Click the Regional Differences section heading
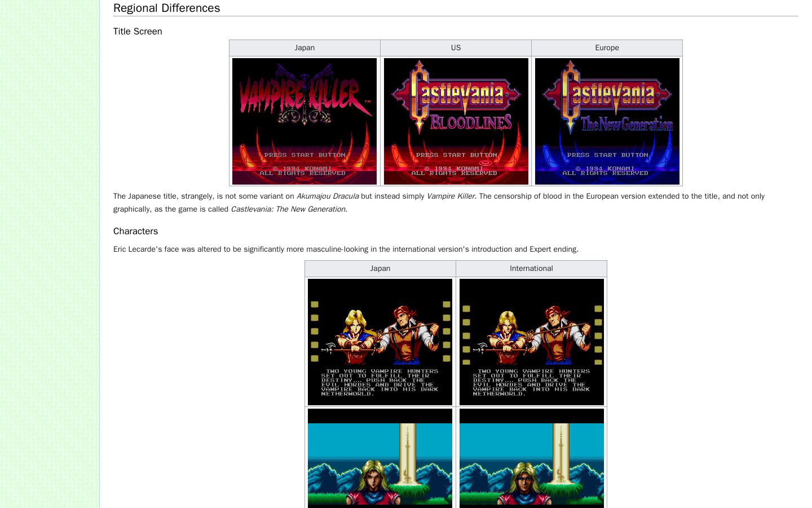812x508 pixels. coord(166,8)
